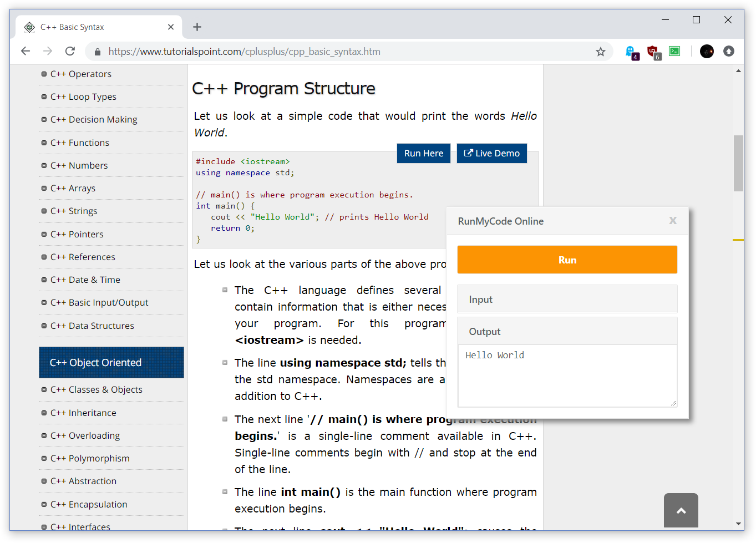Open a new browser tab
Image resolution: width=756 pixels, height=543 pixels.
tap(197, 27)
